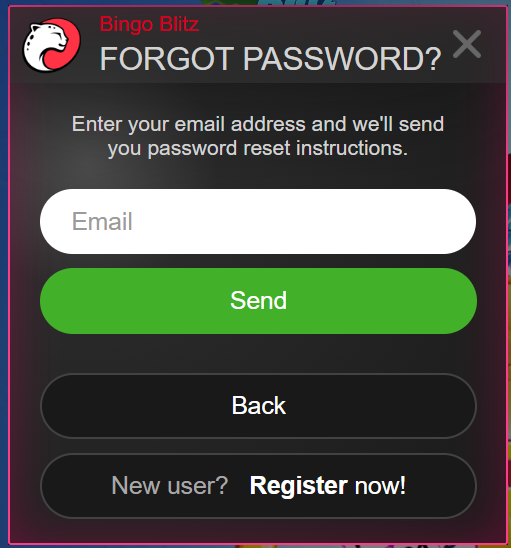This screenshot has height=548, width=511.
Task: Click the red Bingo Blitz title text
Action: pyautogui.click(x=149, y=24)
